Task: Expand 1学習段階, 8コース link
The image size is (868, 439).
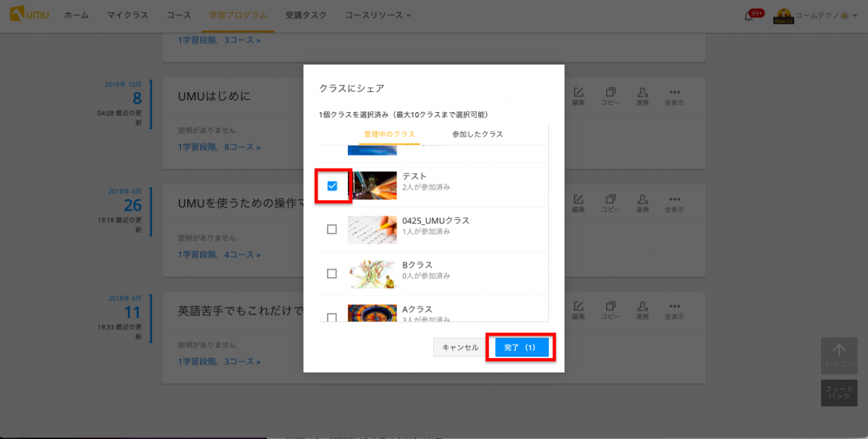Action: click(x=219, y=147)
